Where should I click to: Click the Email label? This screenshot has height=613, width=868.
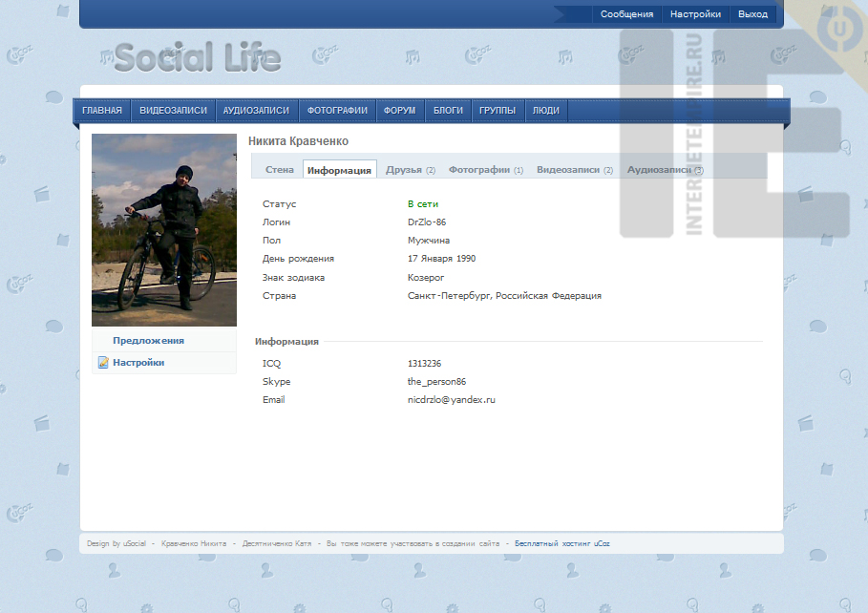tap(273, 400)
